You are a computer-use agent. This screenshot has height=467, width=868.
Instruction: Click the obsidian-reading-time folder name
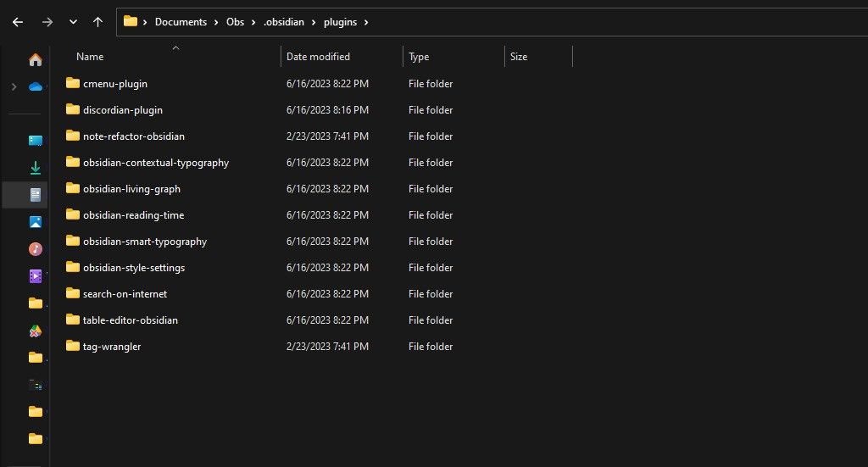tap(133, 215)
